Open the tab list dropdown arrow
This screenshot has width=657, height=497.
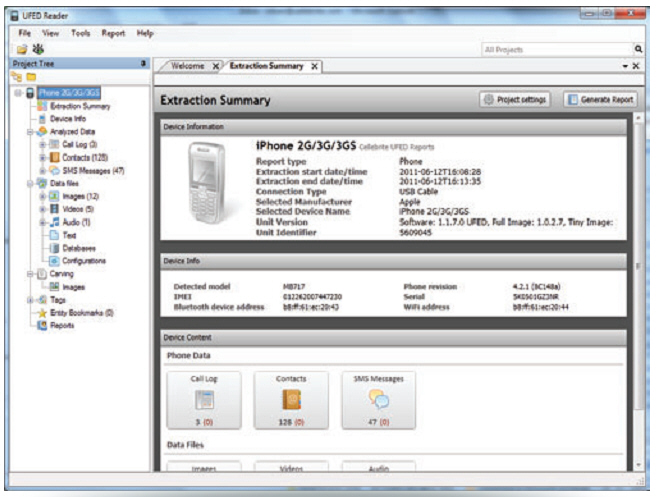[625, 66]
